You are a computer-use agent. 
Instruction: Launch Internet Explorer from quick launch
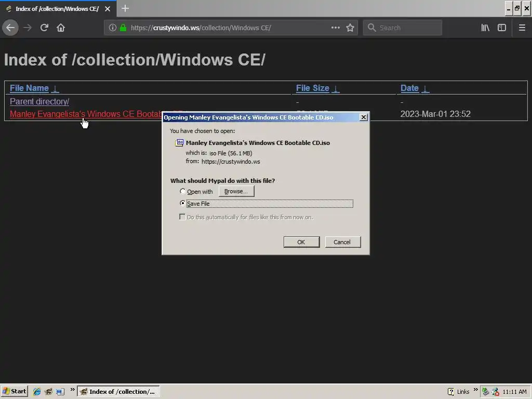[37, 392]
